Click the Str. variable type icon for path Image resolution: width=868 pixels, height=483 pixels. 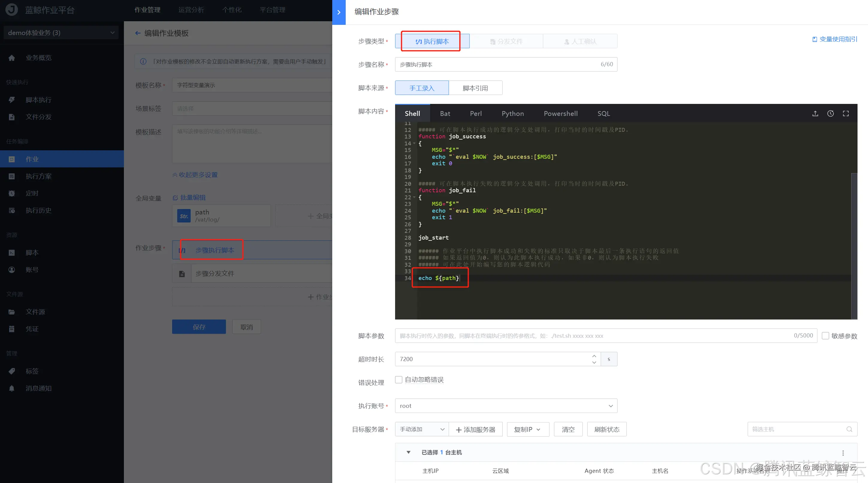[x=184, y=216]
